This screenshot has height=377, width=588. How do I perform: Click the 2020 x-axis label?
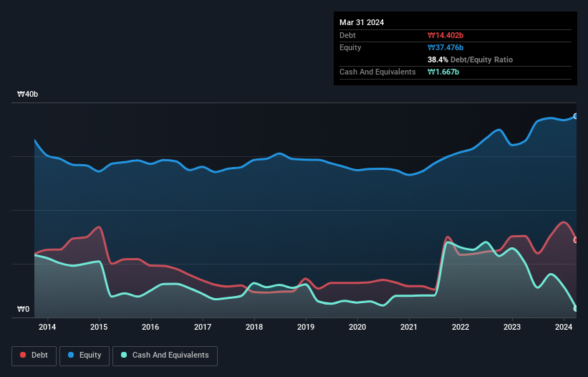(357, 327)
